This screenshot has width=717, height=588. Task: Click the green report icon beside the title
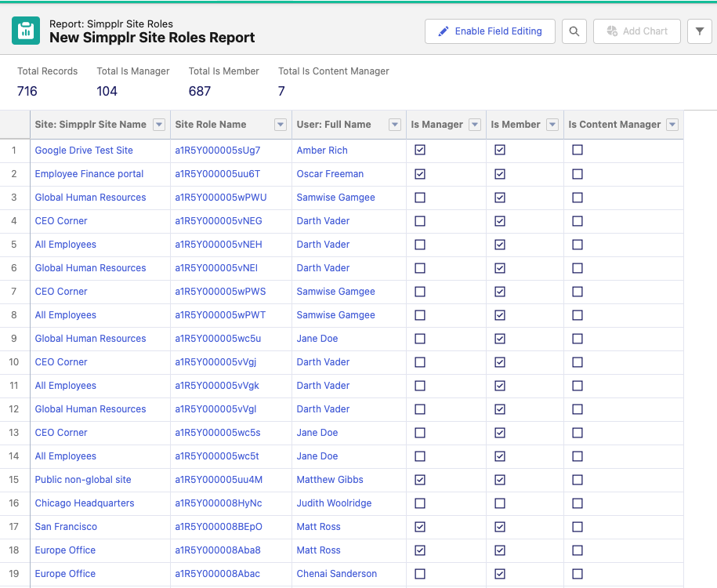pos(26,31)
